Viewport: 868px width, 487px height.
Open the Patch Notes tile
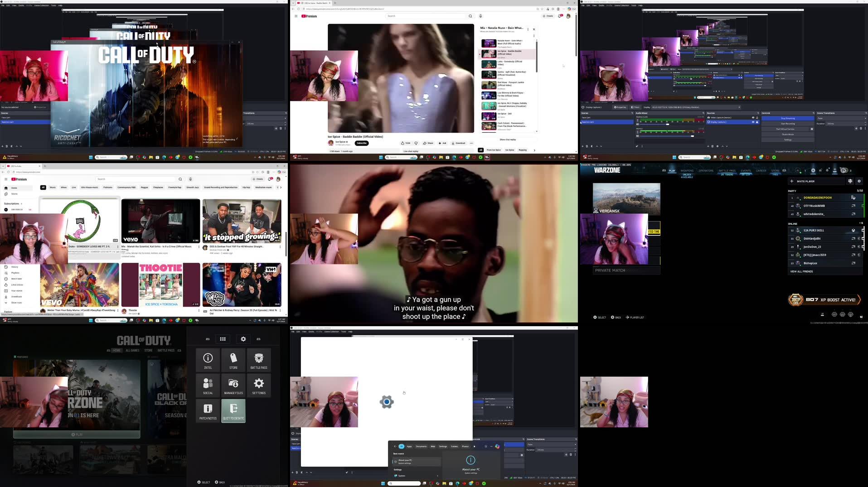tap(208, 410)
